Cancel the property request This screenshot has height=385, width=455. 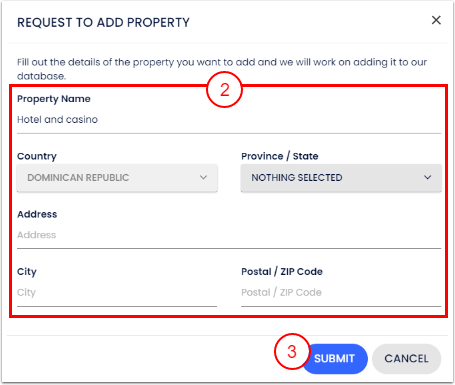pyautogui.click(x=406, y=359)
